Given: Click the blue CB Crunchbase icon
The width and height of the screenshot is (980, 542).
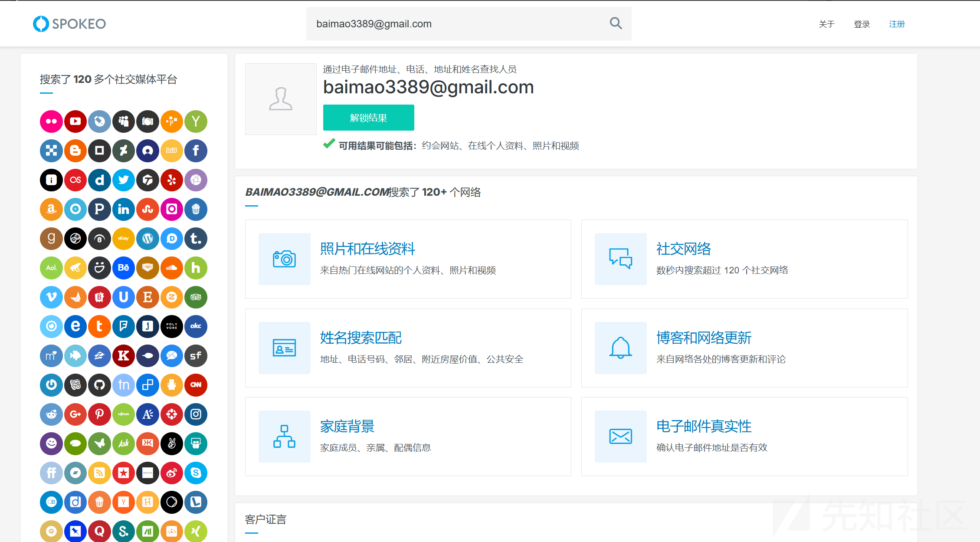Looking at the screenshot, I should (51, 502).
